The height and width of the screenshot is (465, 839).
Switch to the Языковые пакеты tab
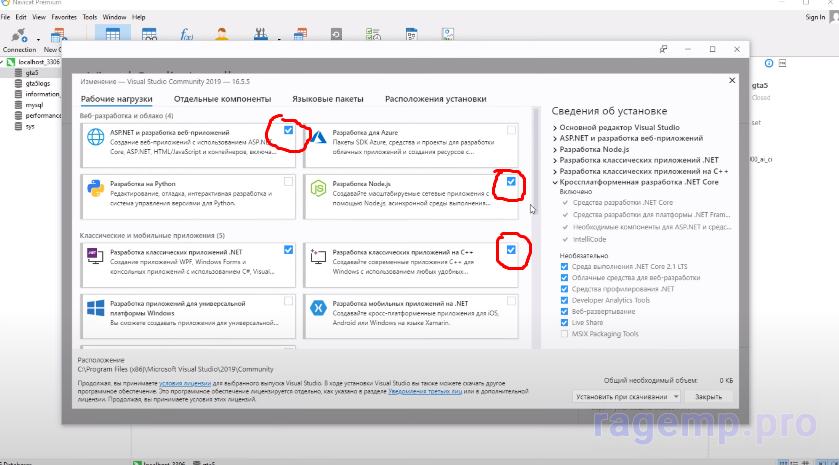(x=327, y=99)
